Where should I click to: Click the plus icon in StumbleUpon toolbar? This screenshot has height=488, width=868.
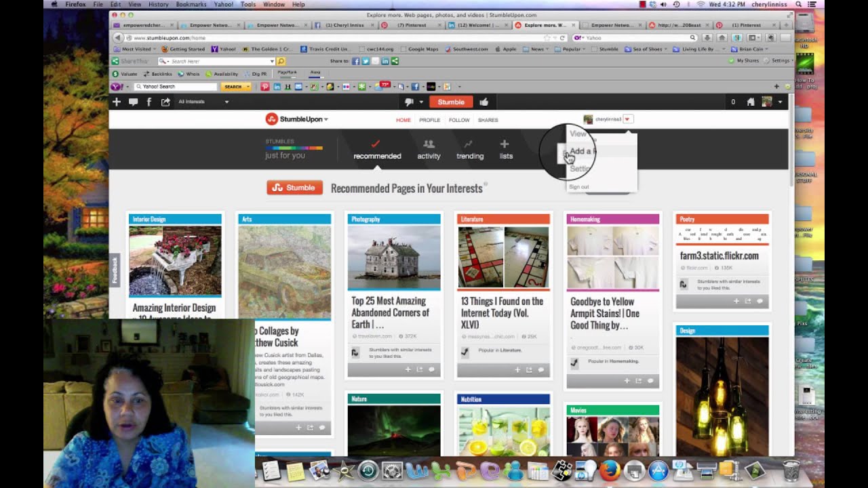tap(117, 102)
